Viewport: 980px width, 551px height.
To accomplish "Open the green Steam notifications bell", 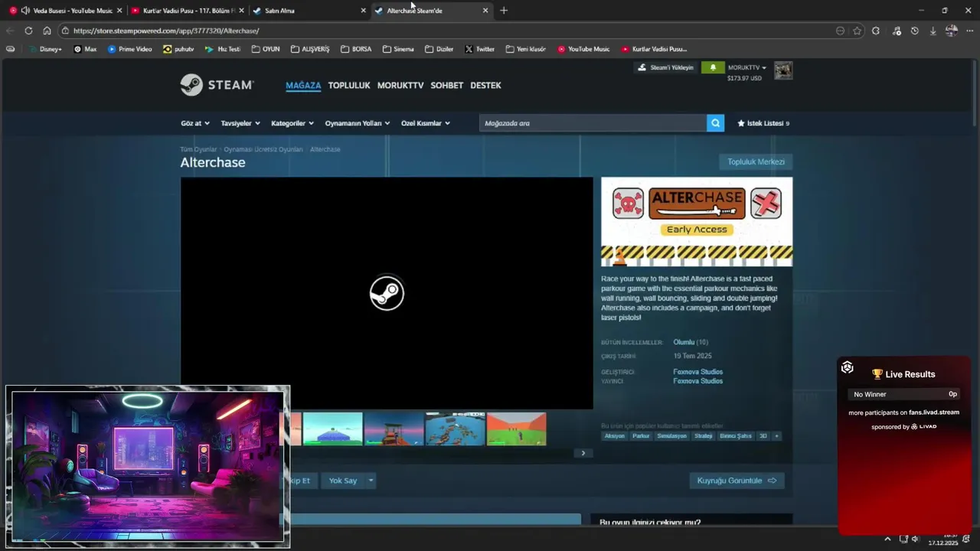I will coord(713,67).
